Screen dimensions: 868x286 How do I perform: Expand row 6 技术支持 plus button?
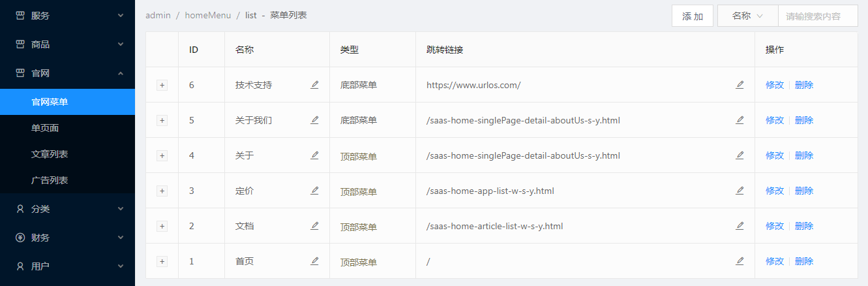[162, 85]
